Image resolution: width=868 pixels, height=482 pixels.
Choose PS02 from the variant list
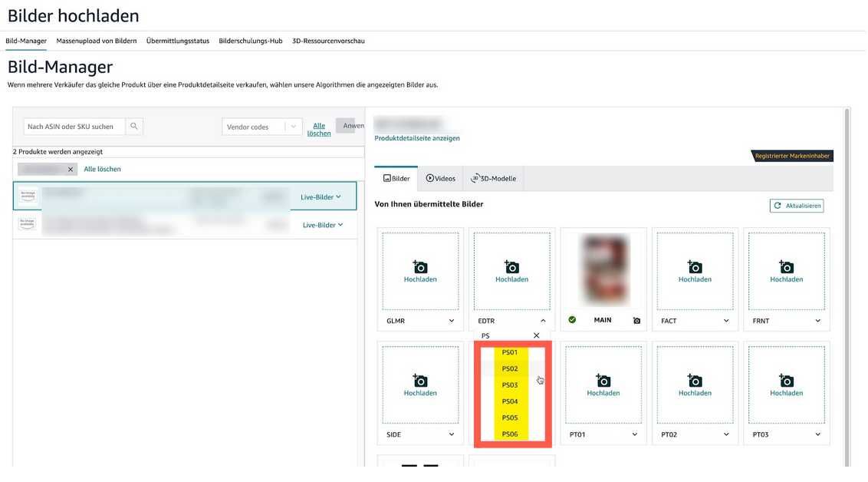(510, 368)
